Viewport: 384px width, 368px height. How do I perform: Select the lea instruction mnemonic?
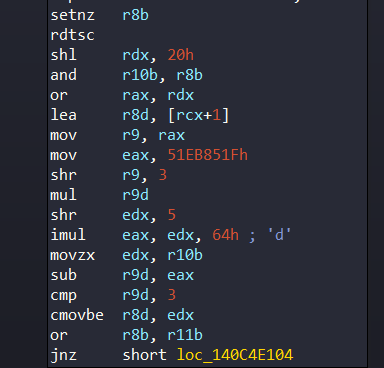[x=63, y=115]
